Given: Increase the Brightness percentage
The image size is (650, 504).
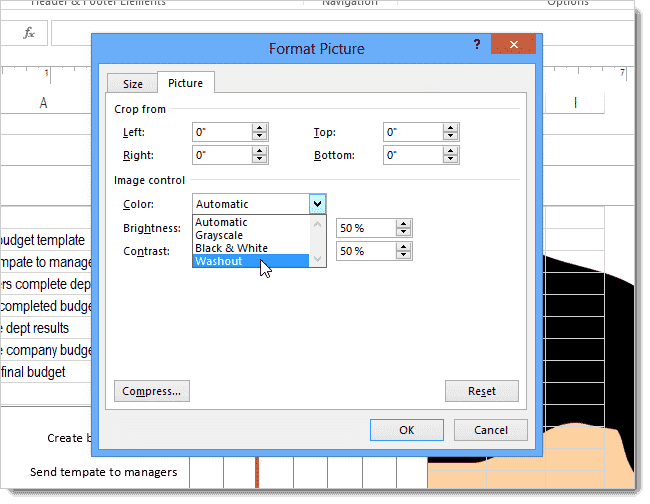Looking at the screenshot, I should 403,224.
